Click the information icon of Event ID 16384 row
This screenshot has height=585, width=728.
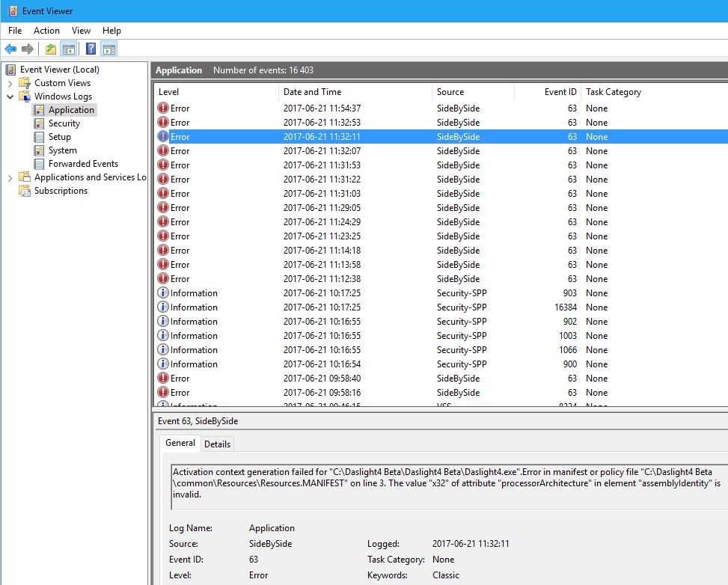tap(163, 307)
